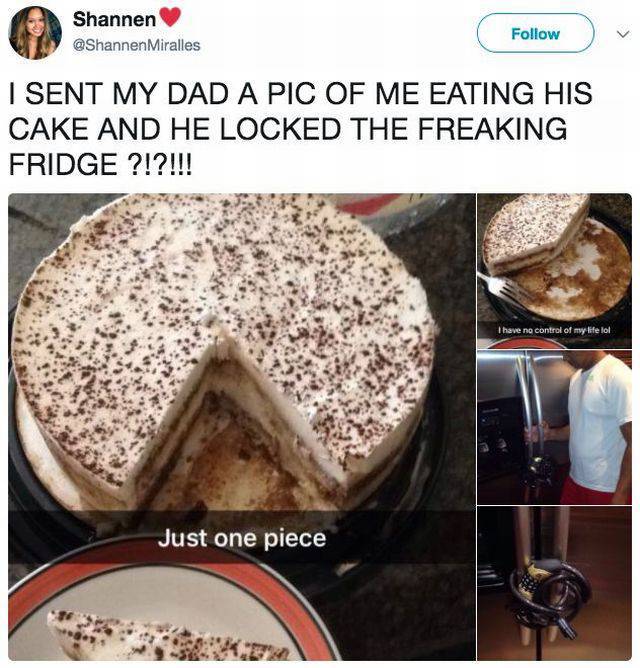Screen dimensions: 640x668
Task: Open the large tiramisu cake photo
Action: click(242, 427)
